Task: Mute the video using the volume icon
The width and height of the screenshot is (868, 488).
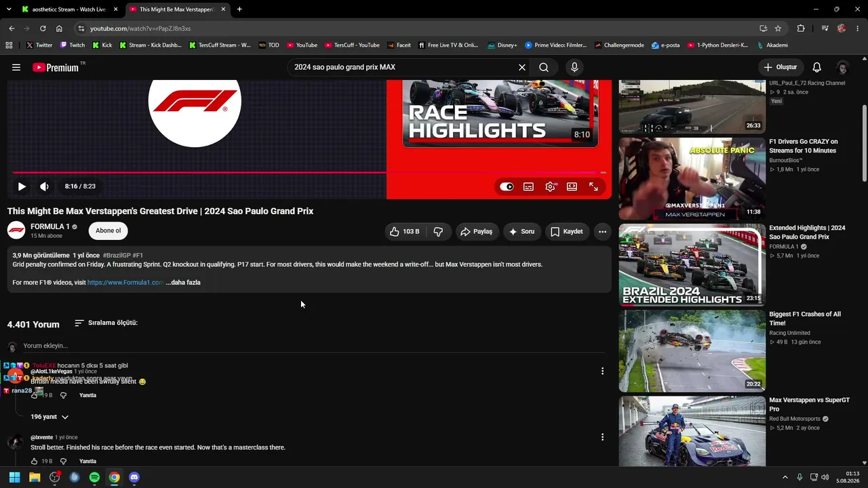Action: pos(44,186)
